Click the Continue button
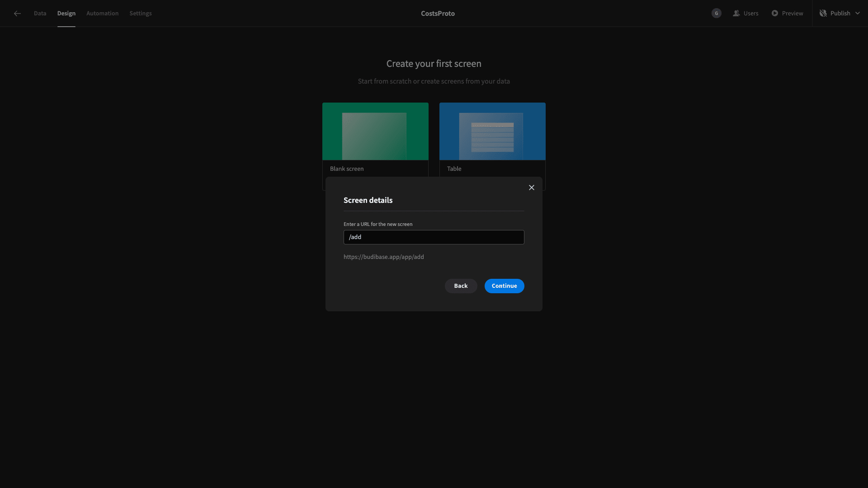868x488 pixels. (x=504, y=286)
